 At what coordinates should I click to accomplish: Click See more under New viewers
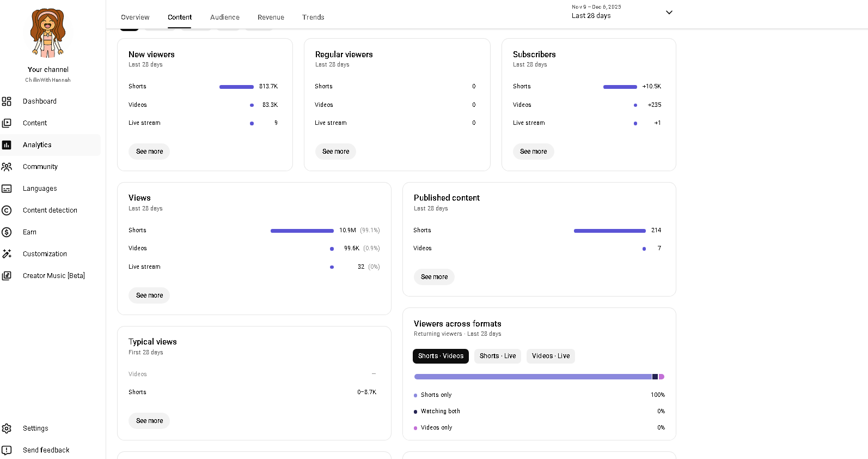(149, 152)
